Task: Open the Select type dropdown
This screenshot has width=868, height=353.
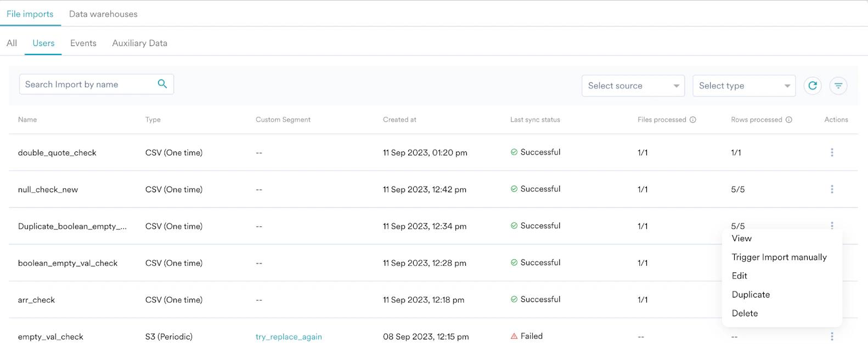Action: [744, 86]
